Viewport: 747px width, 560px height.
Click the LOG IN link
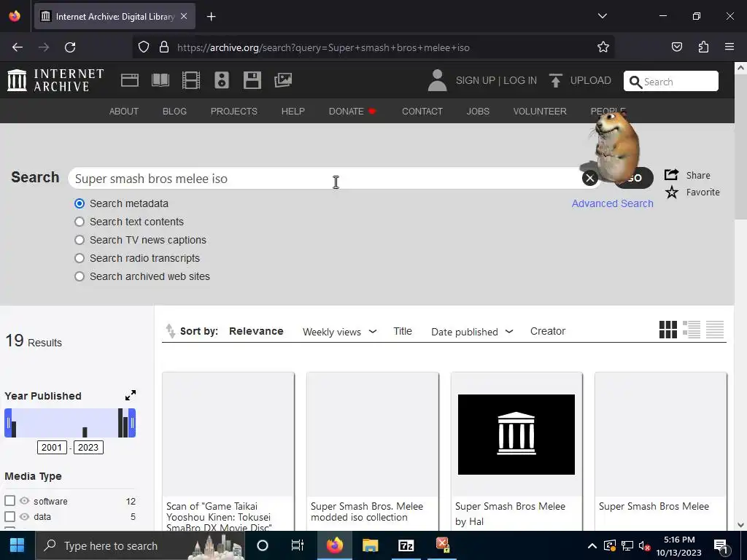(520, 80)
